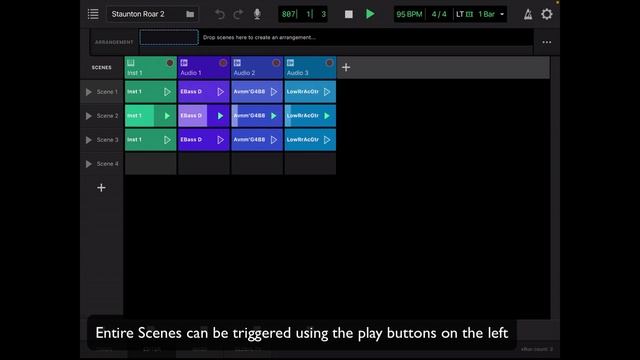Stop playback with the stop button
The height and width of the screenshot is (360, 640).
click(349, 14)
